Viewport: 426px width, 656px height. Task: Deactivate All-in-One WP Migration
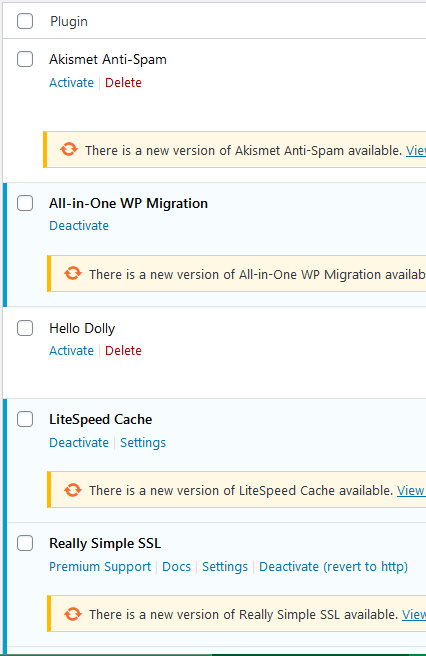pos(79,226)
